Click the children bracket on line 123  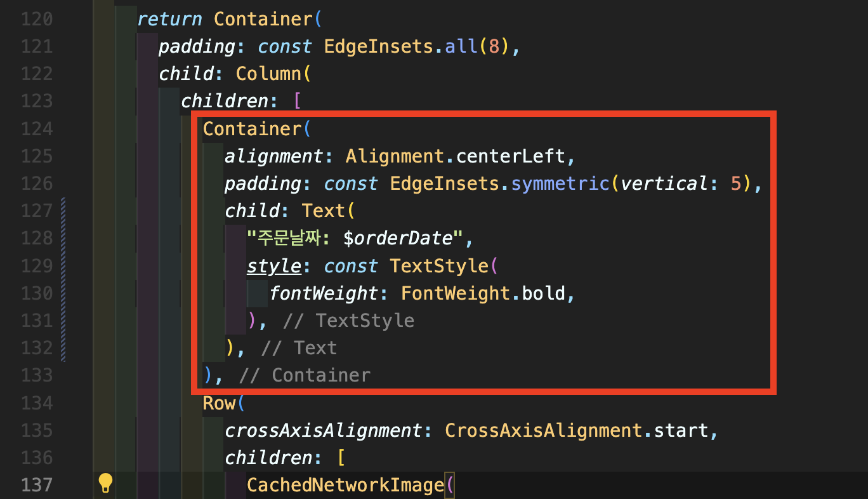(x=296, y=102)
